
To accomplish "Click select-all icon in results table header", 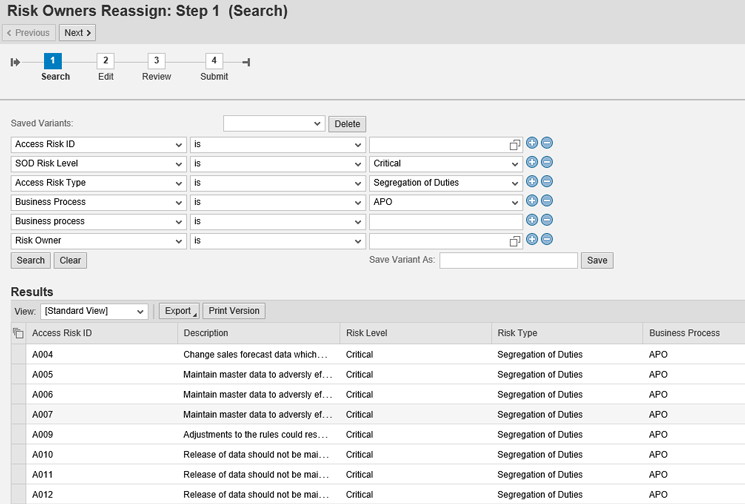I will point(18,333).
